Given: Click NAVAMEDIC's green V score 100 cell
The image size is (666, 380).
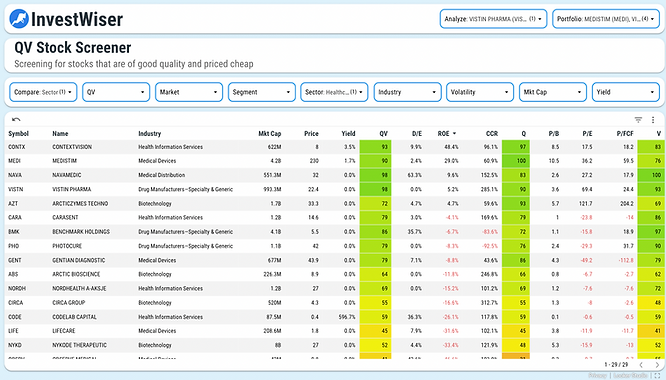Looking at the screenshot, I should pos(651,175).
